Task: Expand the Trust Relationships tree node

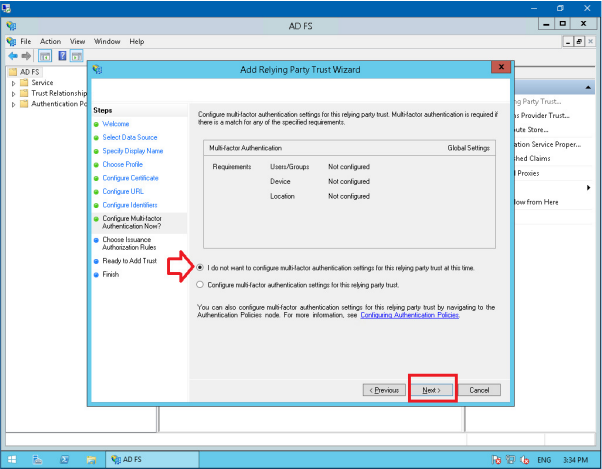Action: coord(13,93)
